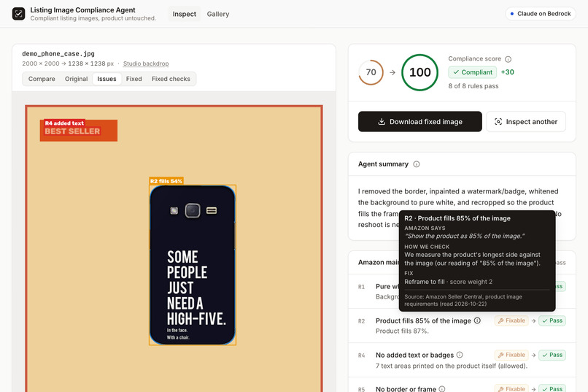The width and height of the screenshot is (588, 392).
Task: Click the phone case product in the preview
Action: point(193,265)
